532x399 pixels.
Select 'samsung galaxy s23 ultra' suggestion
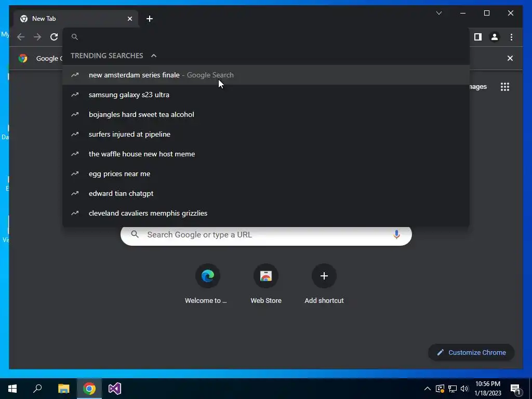tap(266, 95)
